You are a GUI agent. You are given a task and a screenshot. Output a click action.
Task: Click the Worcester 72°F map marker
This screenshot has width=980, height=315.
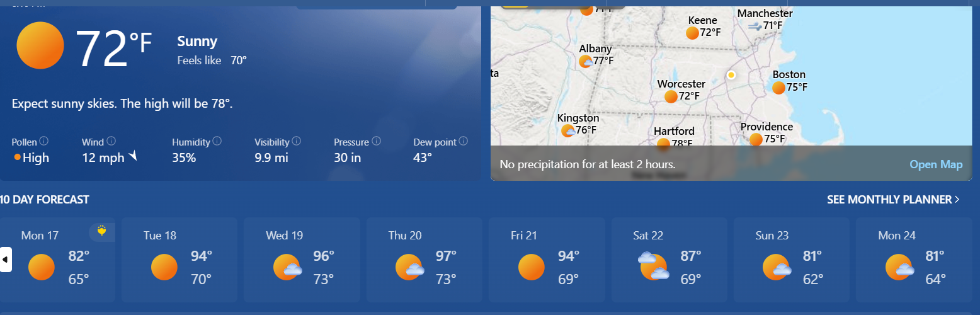(x=681, y=91)
